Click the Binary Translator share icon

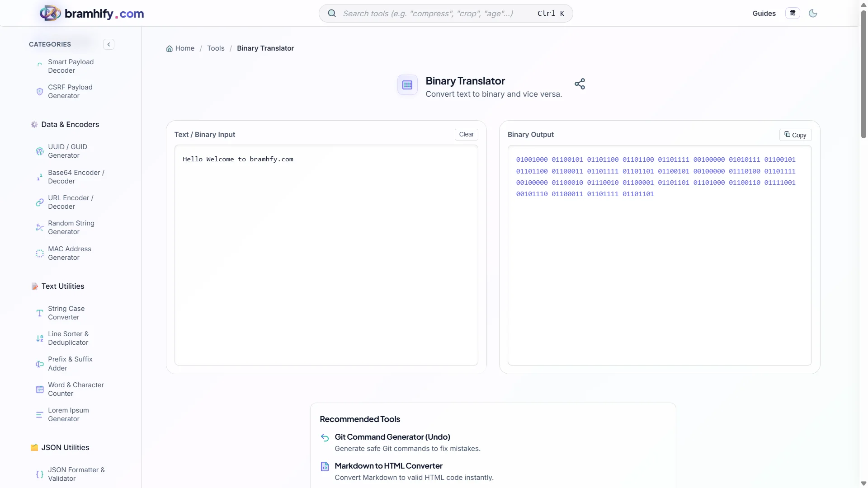coord(580,84)
